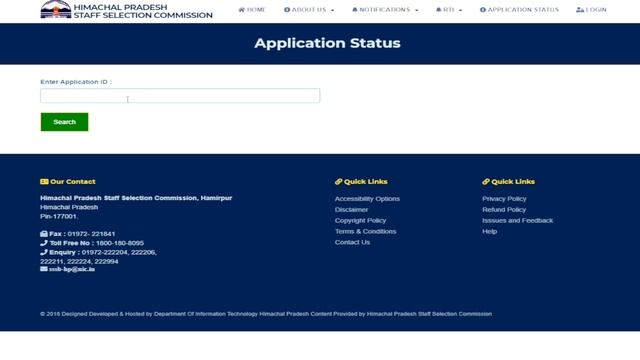Click the contact card icon beside Our Contact
The image size is (640, 360).
[44, 182]
